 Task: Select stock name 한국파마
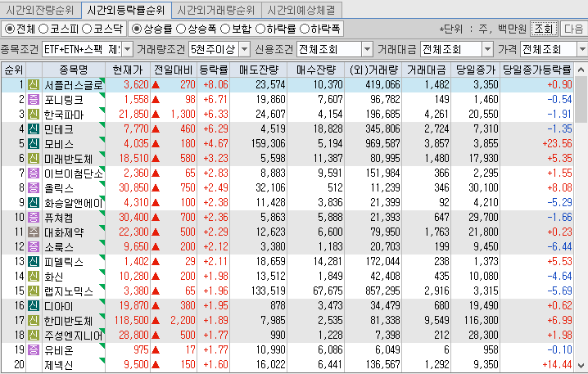click(x=64, y=115)
